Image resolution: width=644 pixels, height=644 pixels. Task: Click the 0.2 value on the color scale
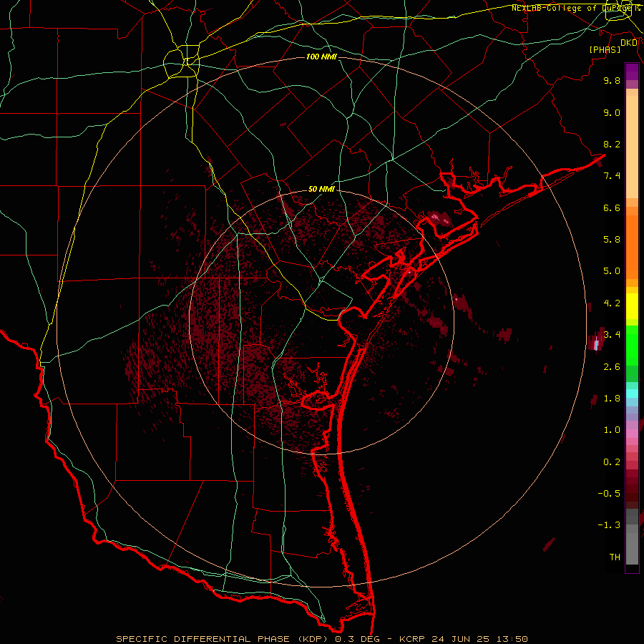[612, 462]
